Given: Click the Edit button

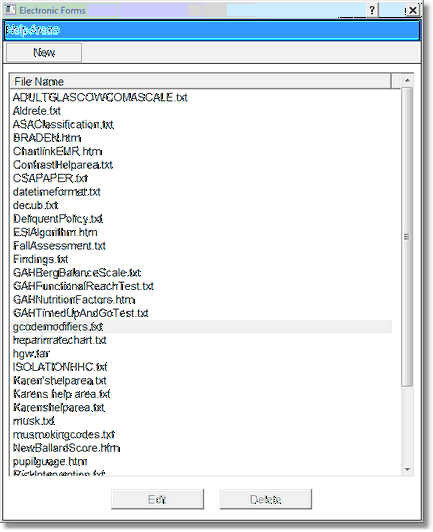Looking at the screenshot, I should click(x=157, y=499).
